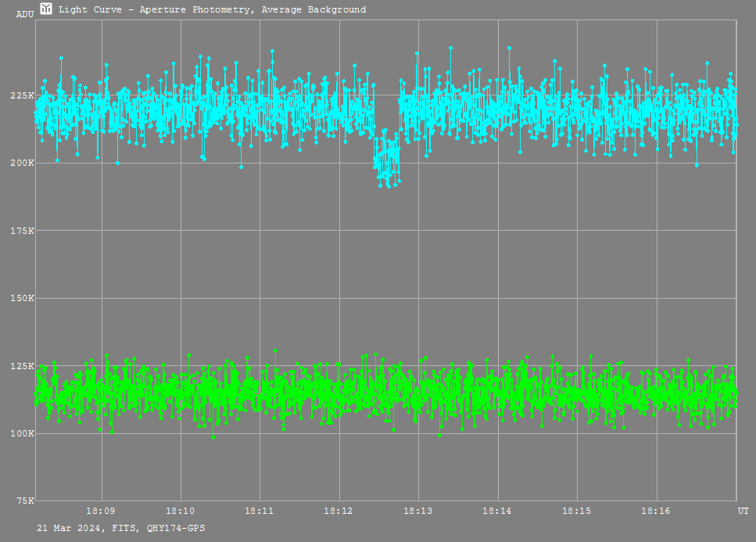Click the 18:16 time label

[x=656, y=511]
